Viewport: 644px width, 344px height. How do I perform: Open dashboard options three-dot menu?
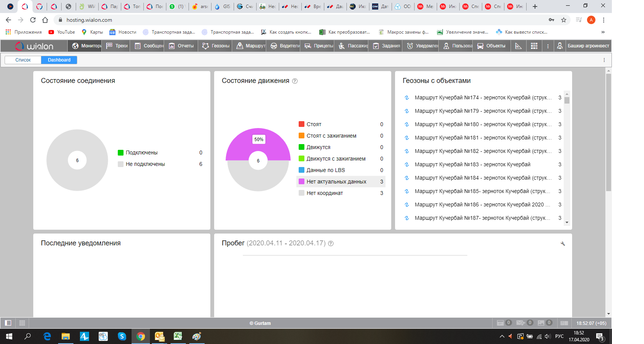[604, 60]
